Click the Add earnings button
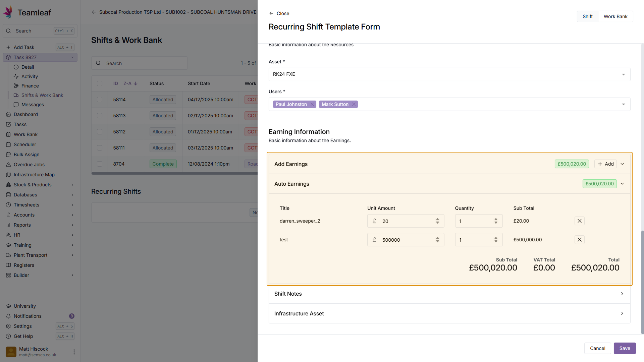The image size is (644, 362). 605,164
